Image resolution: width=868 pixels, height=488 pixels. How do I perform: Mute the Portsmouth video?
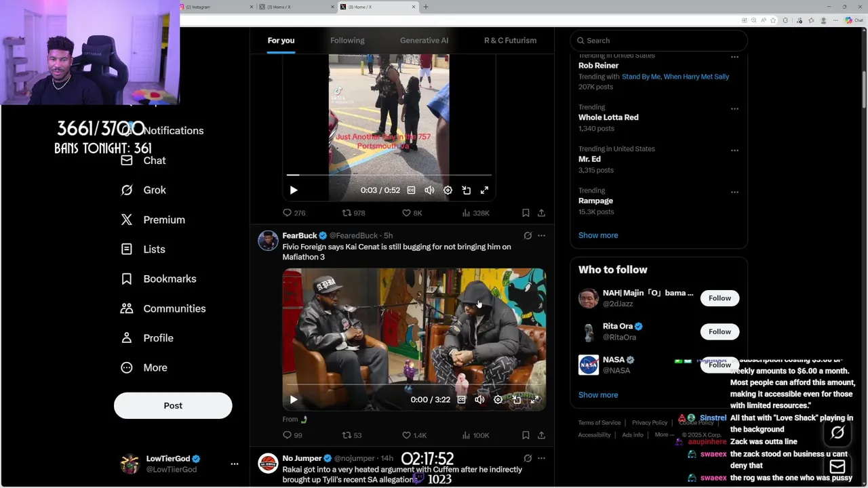pyautogui.click(x=429, y=190)
